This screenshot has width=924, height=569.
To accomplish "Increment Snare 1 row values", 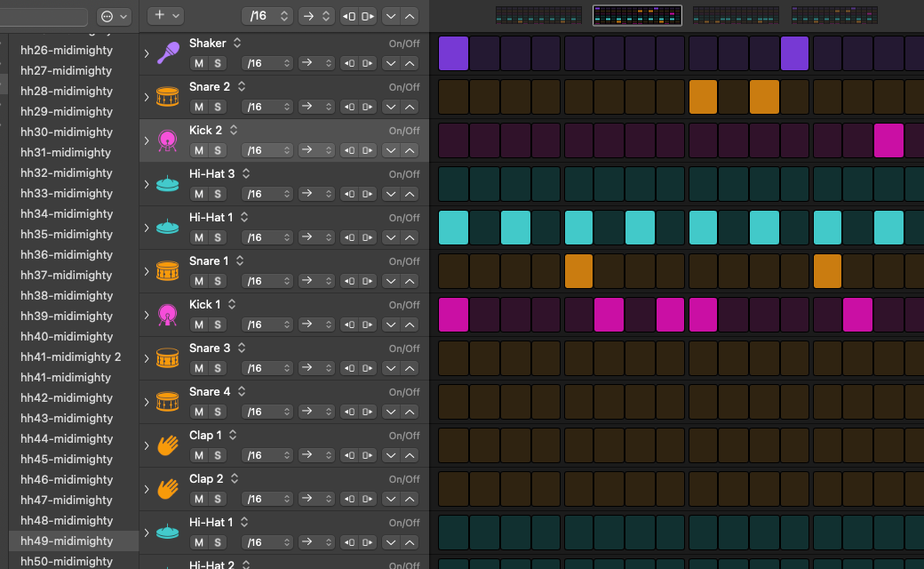I will pos(410,281).
